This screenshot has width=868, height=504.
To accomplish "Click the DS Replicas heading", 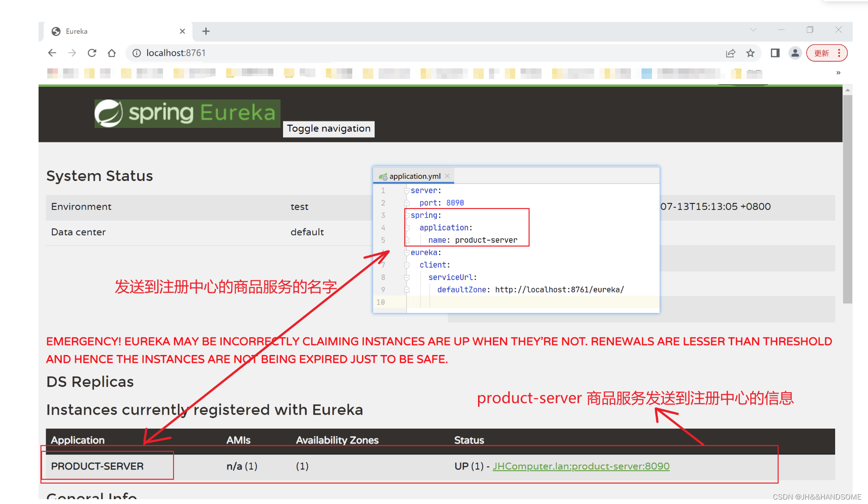I will coord(90,382).
